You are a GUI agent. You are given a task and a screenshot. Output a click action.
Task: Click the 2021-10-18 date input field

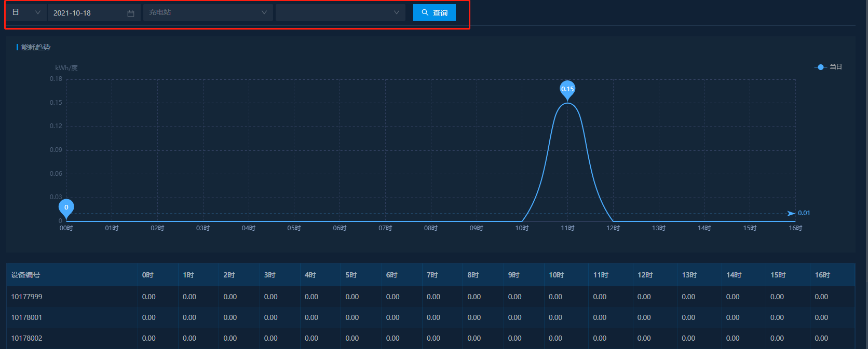click(x=86, y=13)
